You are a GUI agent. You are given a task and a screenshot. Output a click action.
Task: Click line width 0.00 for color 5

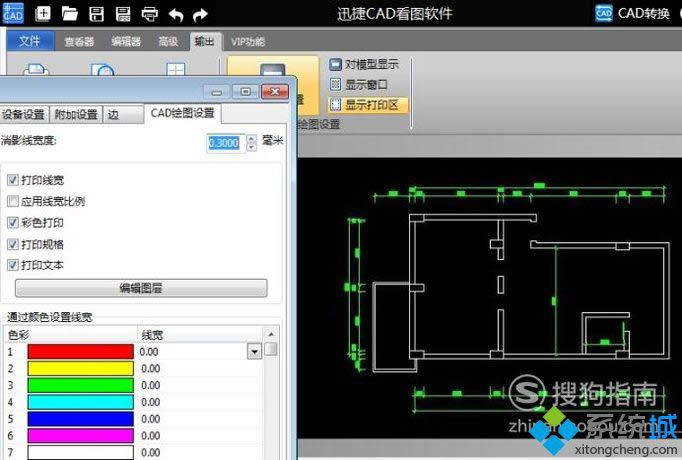pos(150,419)
